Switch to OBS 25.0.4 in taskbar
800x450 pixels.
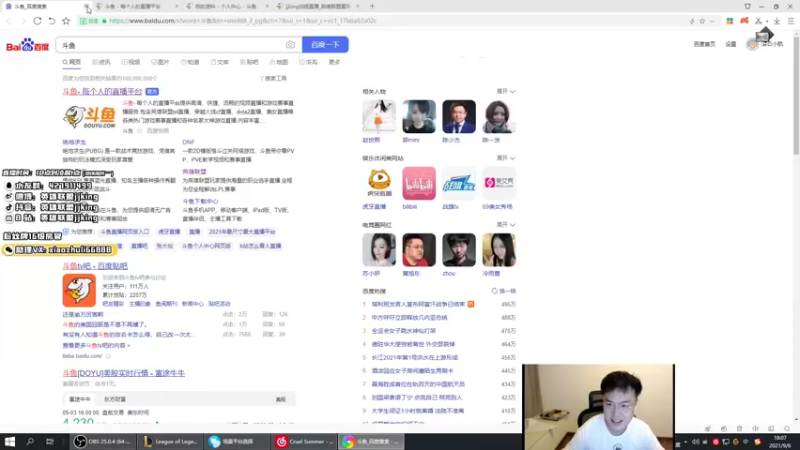(x=103, y=441)
